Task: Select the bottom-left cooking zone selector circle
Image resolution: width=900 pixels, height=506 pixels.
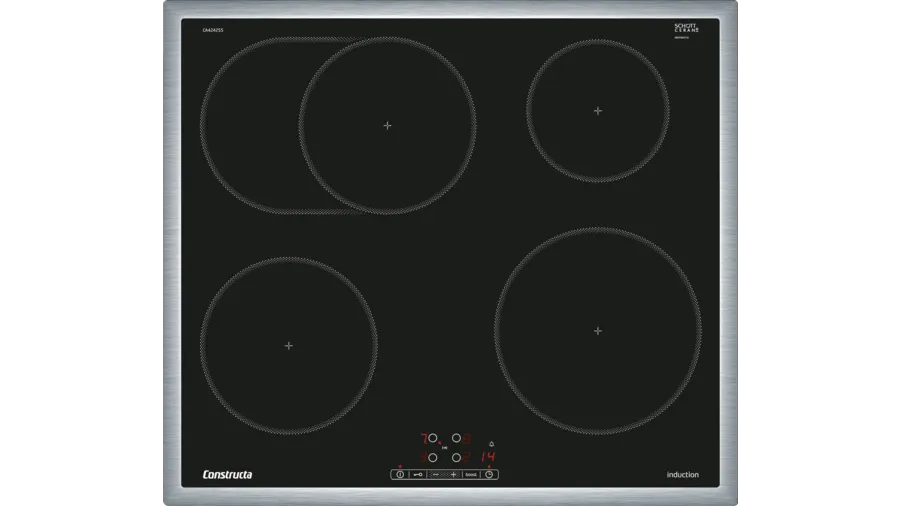Action: 433,457
